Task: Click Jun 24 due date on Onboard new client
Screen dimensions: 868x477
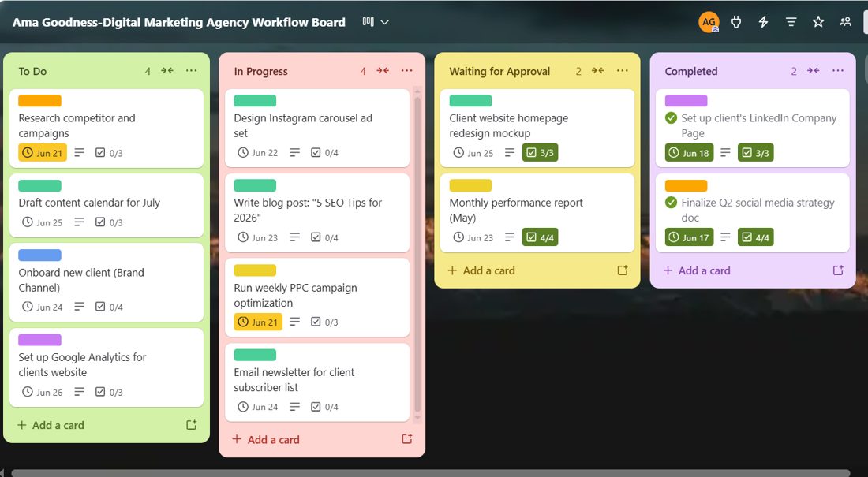Action: 43,307
